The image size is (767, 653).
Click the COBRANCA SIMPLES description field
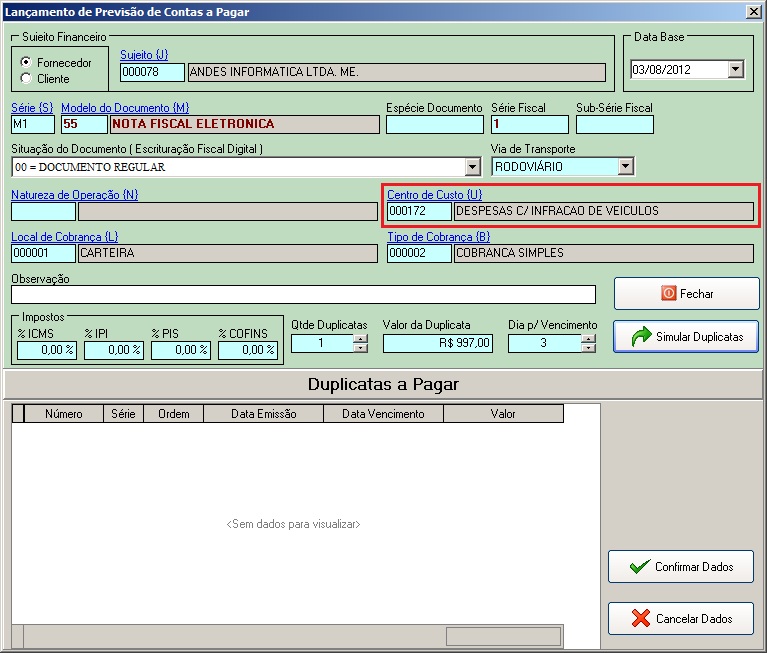[604, 253]
